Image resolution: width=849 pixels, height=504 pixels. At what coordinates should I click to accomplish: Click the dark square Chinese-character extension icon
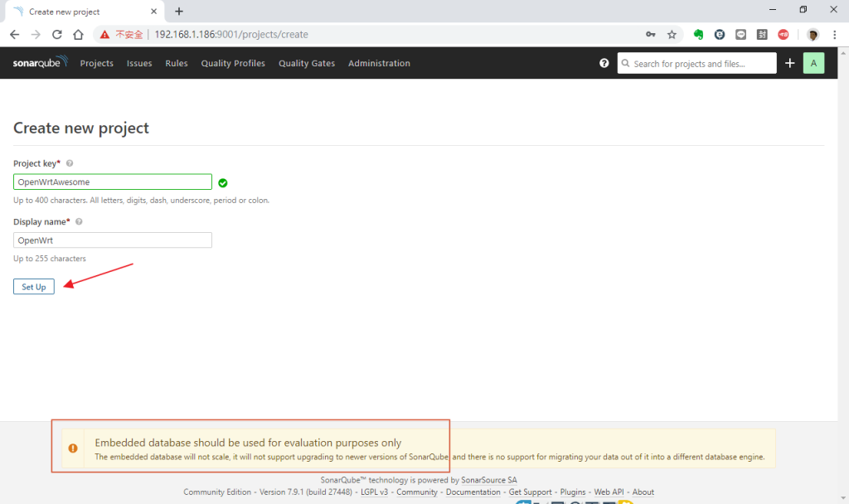[762, 35]
